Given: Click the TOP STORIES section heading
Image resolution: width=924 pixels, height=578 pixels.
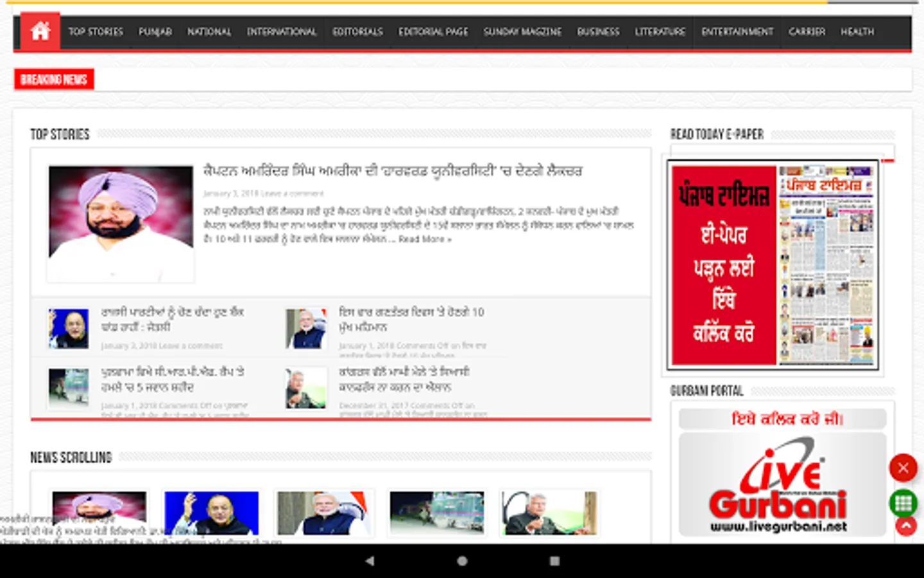Looking at the screenshot, I should (x=60, y=134).
